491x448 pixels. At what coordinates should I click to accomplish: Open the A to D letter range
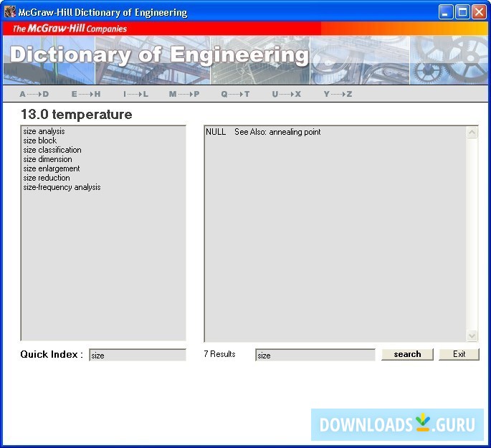tap(34, 94)
